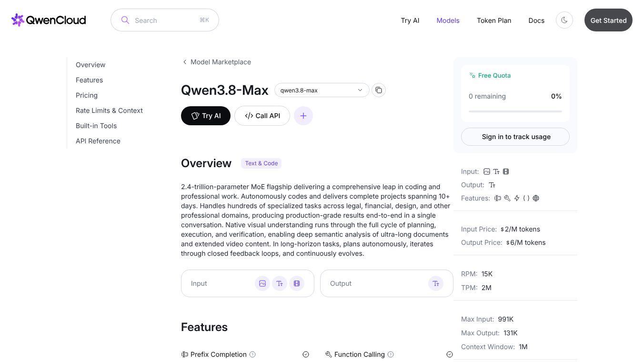Click the RPM '15K' value
Screen dimensions: 644x362
click(487, 274)
